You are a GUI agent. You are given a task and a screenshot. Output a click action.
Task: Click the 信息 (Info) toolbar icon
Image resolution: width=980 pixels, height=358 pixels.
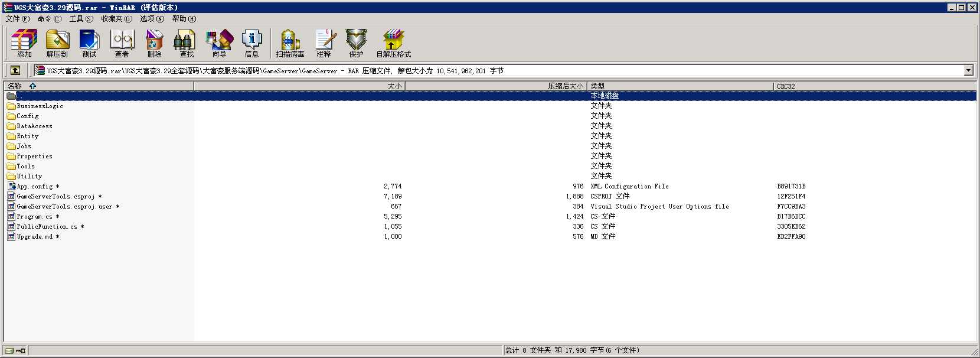tap(251, 43)
